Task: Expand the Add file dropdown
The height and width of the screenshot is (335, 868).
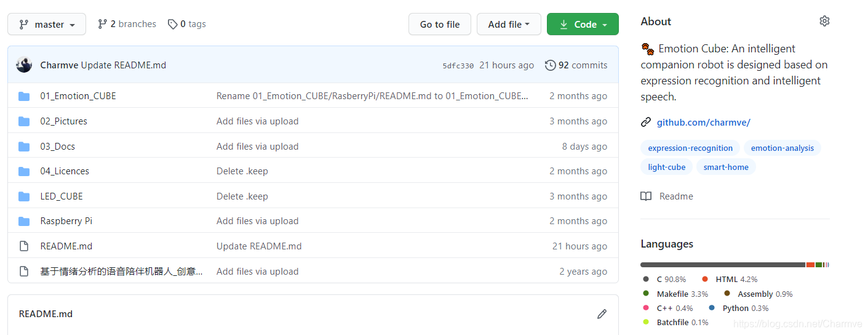Action: pos(509,25)
